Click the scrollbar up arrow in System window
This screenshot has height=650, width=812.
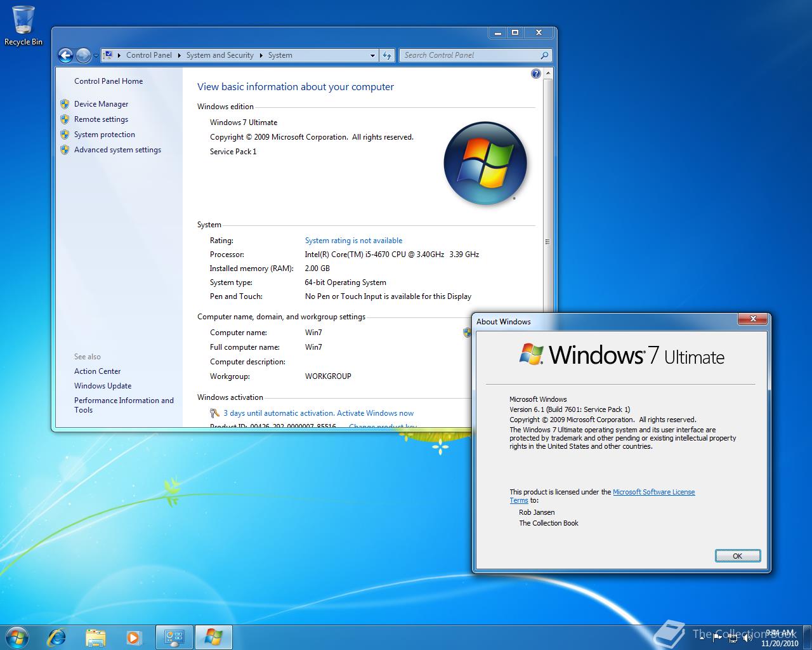[x=548, y=74]
